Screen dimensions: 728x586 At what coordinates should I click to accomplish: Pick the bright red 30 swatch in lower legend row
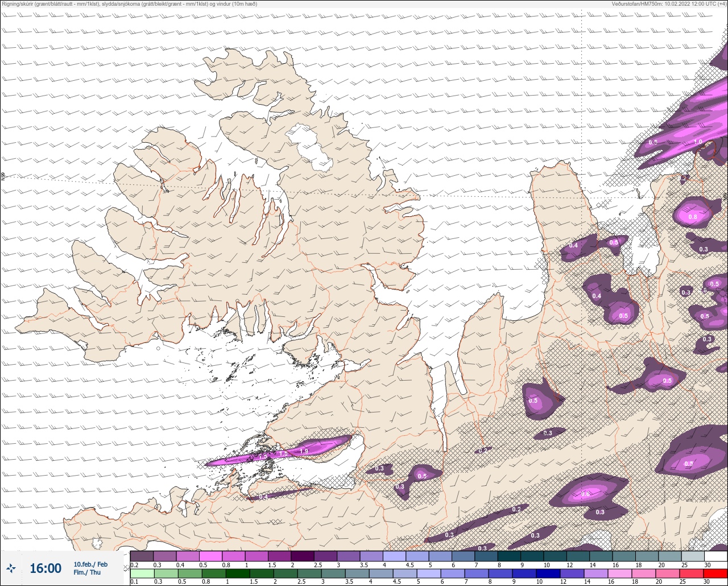tap(715, 573)
